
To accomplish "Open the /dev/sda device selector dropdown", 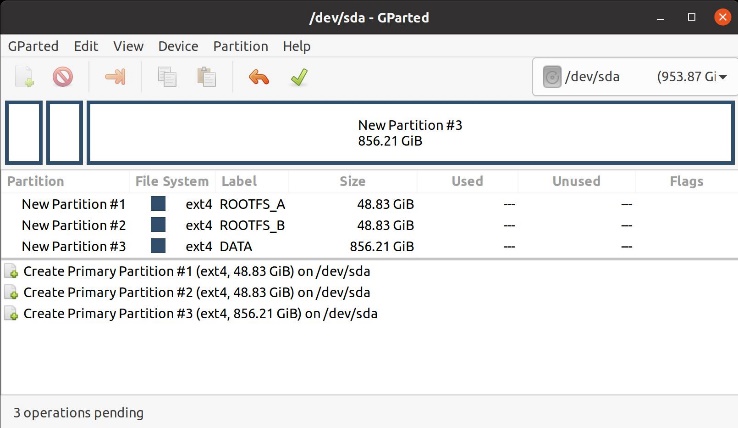I will click(x=634, y=77).
